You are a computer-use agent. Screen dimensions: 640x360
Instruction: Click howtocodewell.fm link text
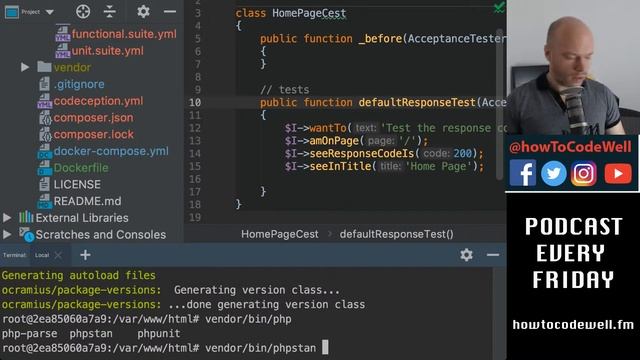[x=573, y=325]
